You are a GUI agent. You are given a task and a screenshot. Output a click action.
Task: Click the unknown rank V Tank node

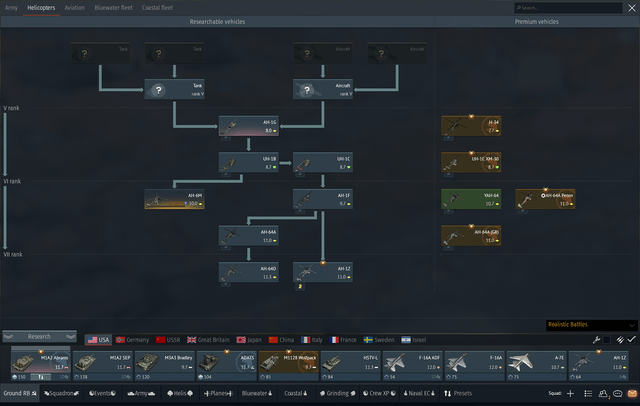point(175,89)
